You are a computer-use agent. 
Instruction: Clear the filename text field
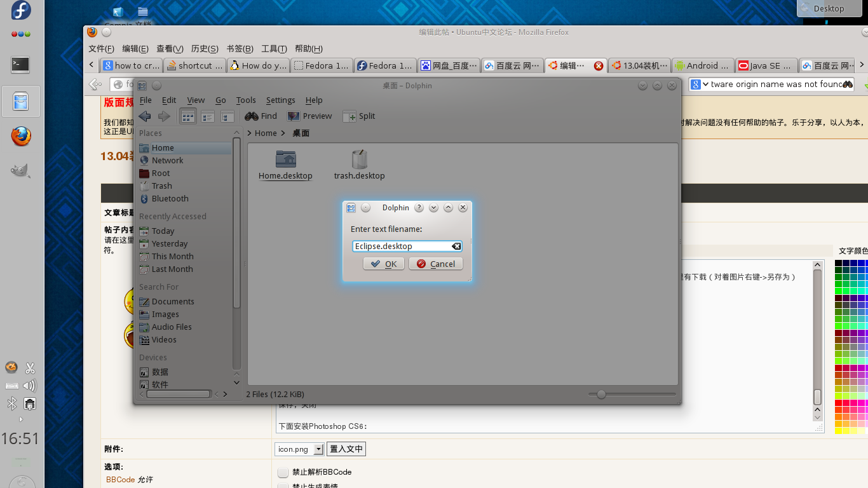click(456, 247)
